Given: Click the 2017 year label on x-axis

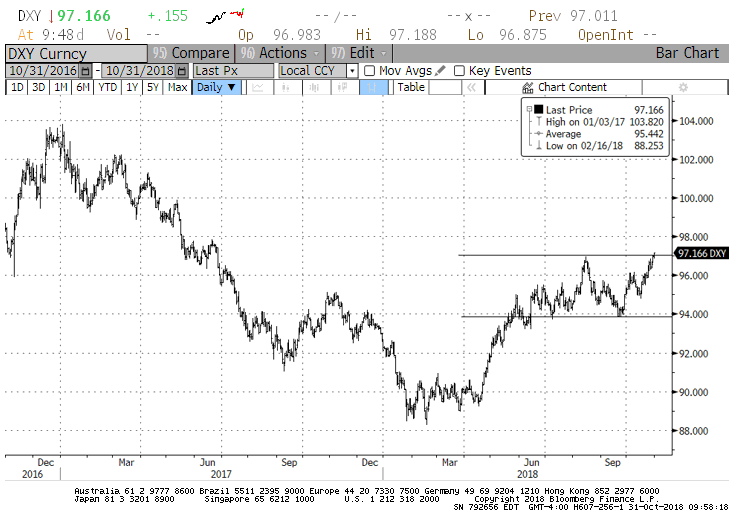Looking at the screenshot, I should tap(221, 474).
